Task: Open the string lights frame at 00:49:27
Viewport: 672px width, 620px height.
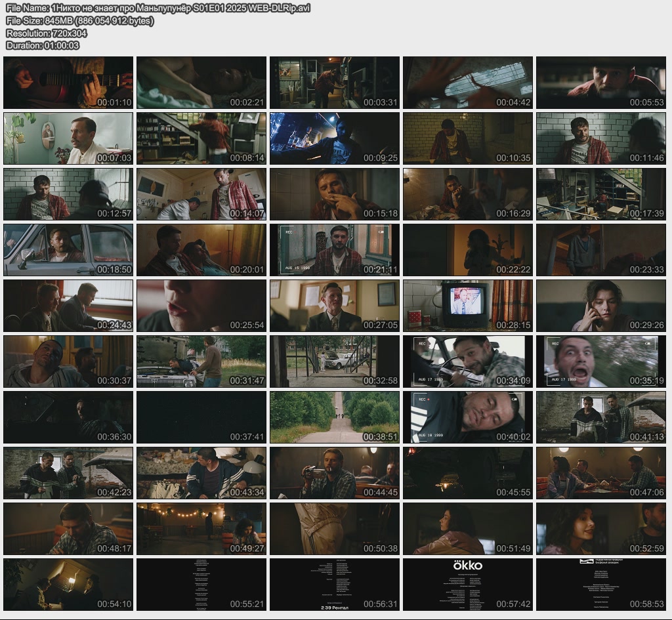Action: [201, 529]
